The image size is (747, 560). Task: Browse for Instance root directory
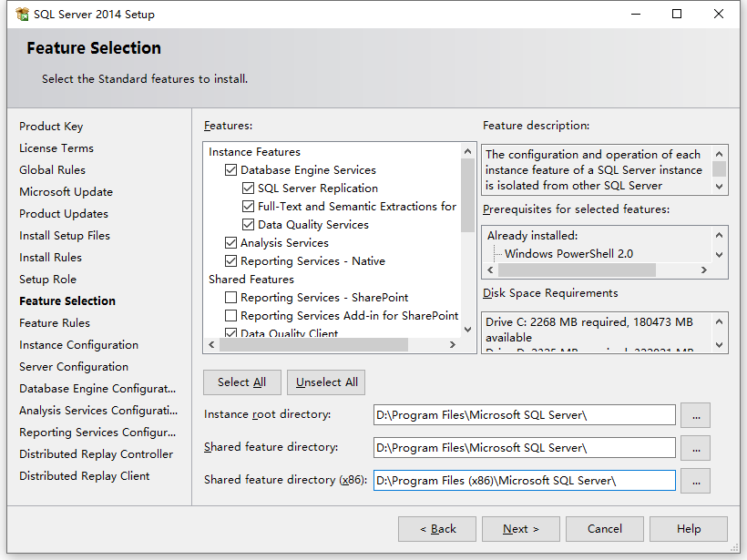696,415
